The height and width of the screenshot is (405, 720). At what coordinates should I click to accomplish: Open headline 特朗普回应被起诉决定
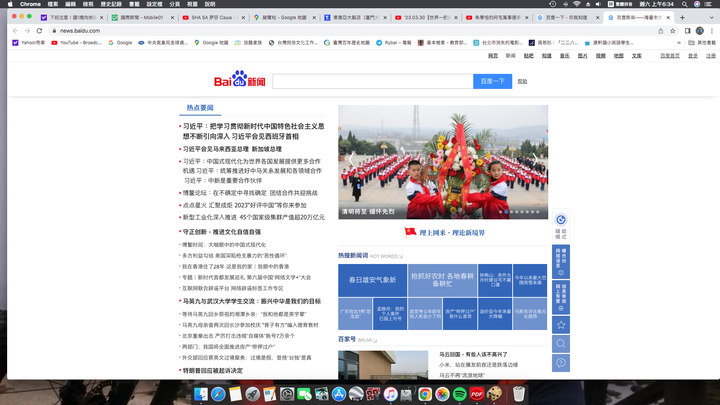(x=213, y=371)
